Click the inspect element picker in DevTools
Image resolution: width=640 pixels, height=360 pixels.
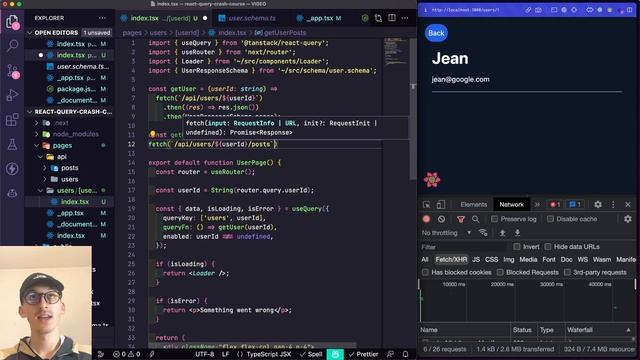pos(427,204)
